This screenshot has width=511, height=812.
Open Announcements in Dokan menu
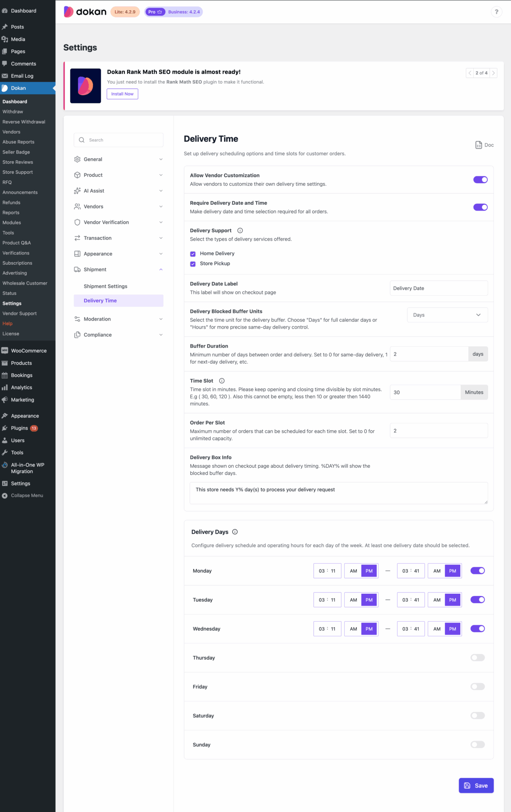point(20,192)
